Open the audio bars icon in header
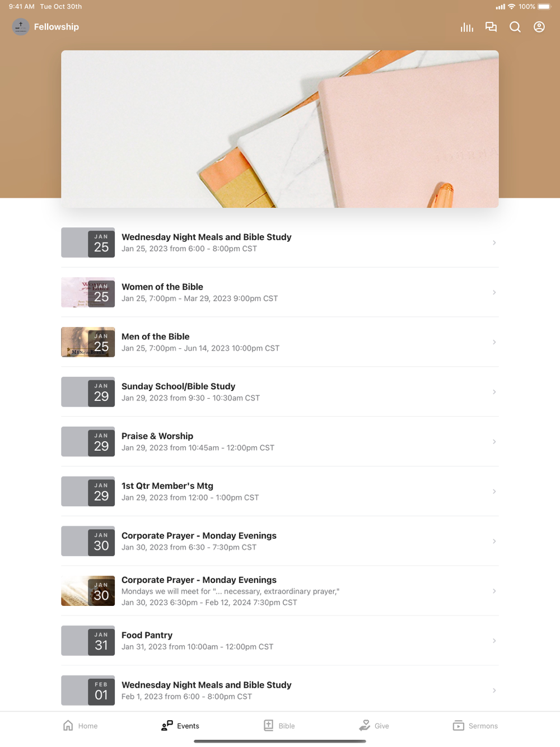Image resolution: width=560 pixels, height=747 pixels. (x=466, y=27)
